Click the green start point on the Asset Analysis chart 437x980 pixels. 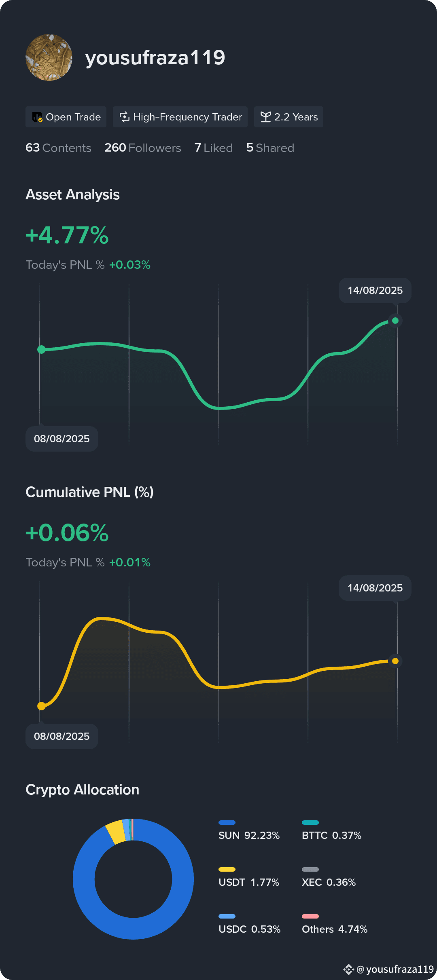point(41,350)
